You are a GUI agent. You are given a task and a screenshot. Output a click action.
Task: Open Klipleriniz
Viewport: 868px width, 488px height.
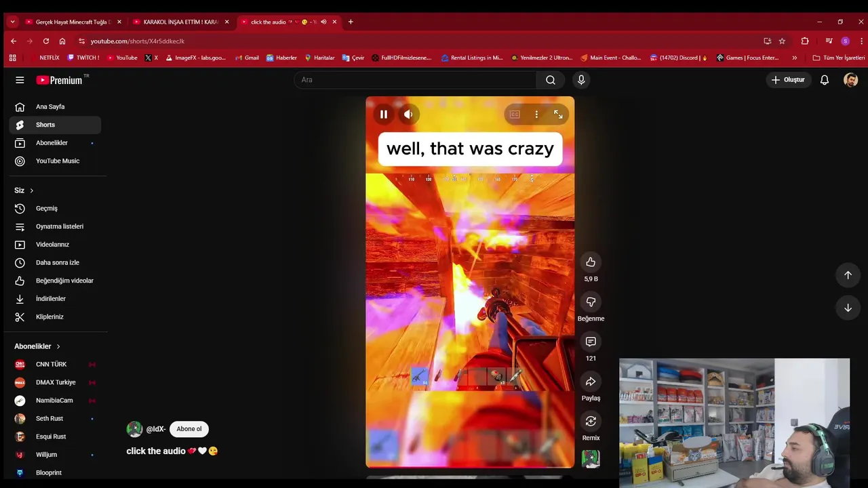tap(55, 317)
